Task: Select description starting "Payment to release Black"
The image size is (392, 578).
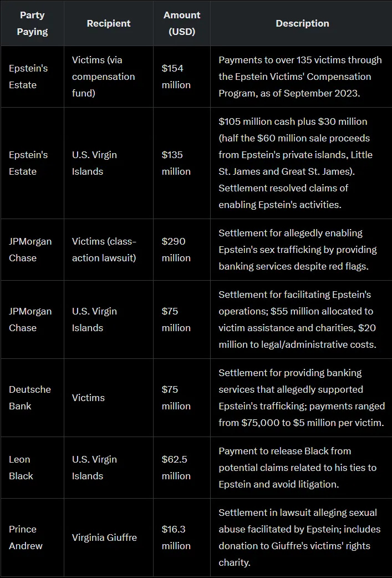Action: click(x=297, y=468)
